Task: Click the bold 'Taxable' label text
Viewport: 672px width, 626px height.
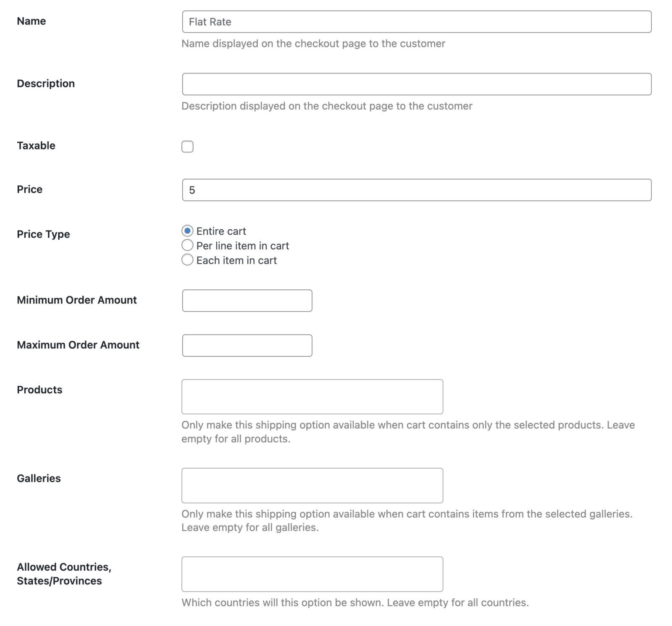Action: pos(36,146)
